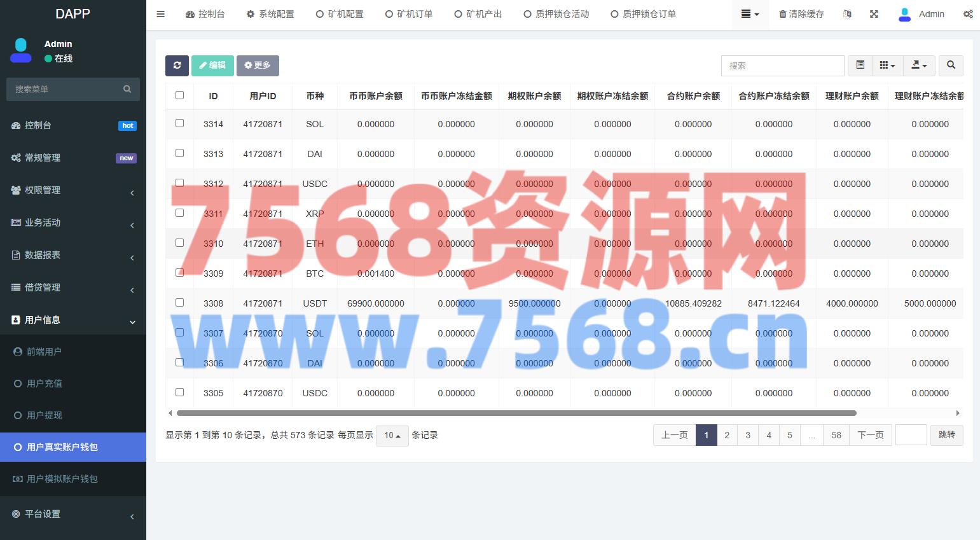The height and width of the screenshot is (540, 980).
Task: Click the table search input field
Action: 782,66
